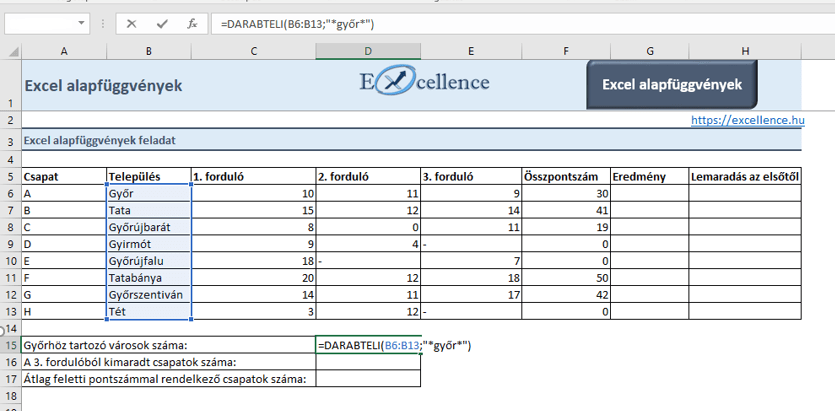Select empty result cell beside row 17 label
The height and width of the screenshot is (411, 835).
[x=368, y=379]
